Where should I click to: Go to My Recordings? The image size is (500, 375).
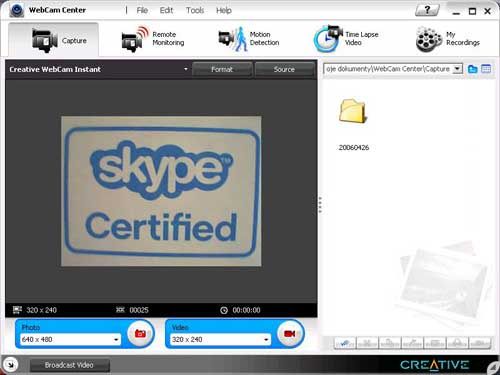pyautogui.click(x=448, y=39)
